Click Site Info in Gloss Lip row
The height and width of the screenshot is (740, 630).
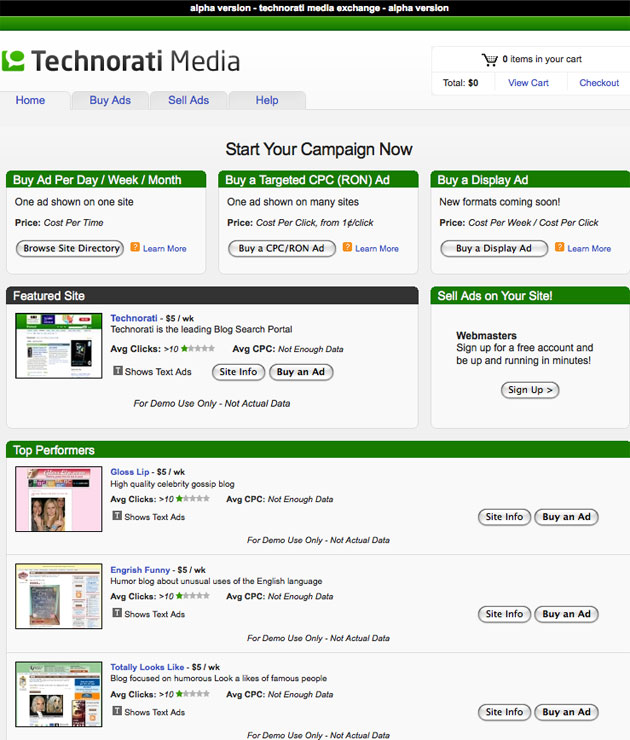(x=504, y=517)
